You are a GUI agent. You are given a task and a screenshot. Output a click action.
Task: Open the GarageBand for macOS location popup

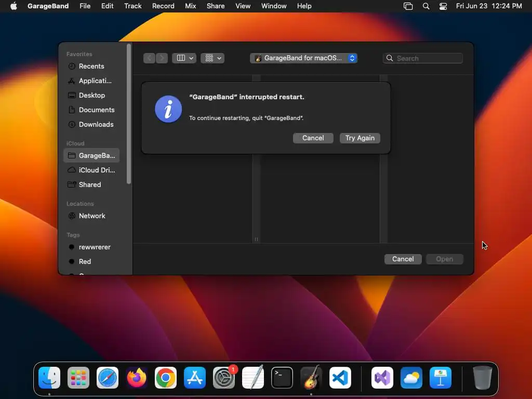pos(303,58)
